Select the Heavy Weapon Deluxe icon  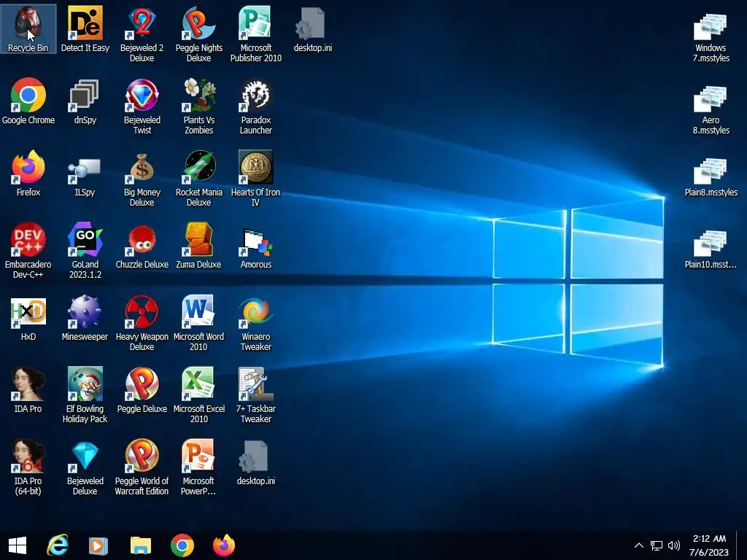pyautogui.click(x=142, y=323)
